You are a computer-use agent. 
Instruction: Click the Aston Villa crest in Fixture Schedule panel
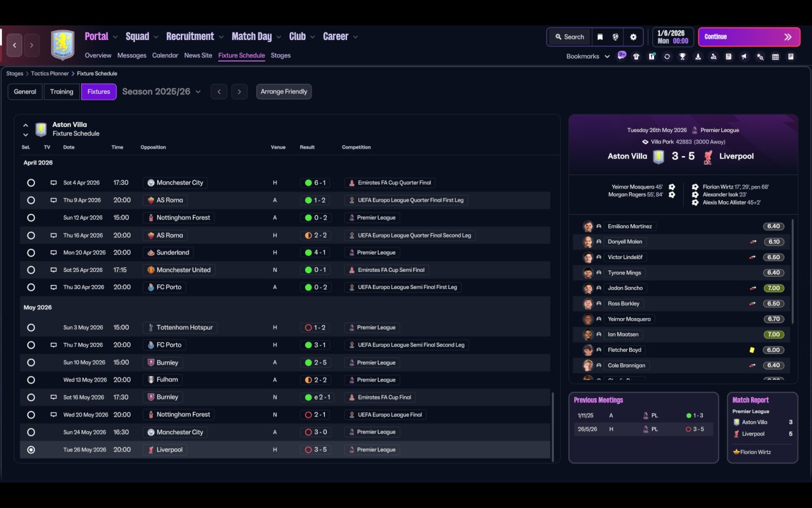[x=41, y=130]
